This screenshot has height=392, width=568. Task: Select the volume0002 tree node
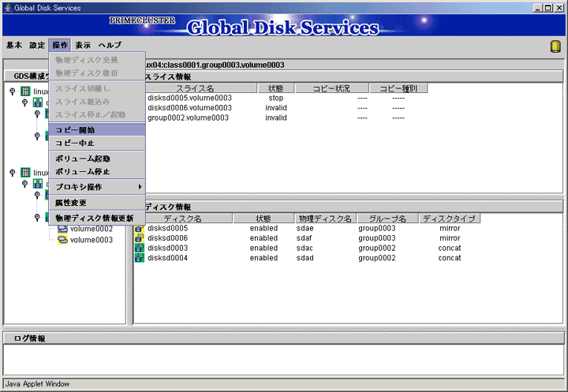pos(92,229)
